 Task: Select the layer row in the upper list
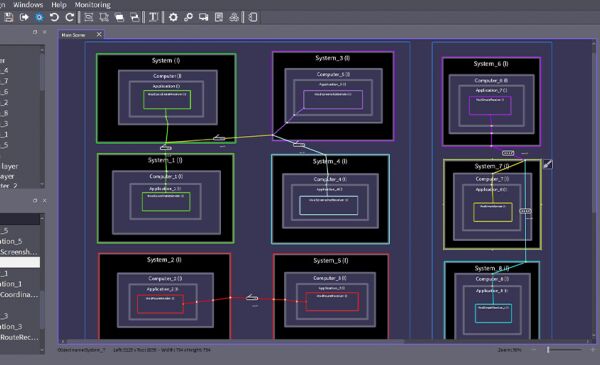coord(20,166)
